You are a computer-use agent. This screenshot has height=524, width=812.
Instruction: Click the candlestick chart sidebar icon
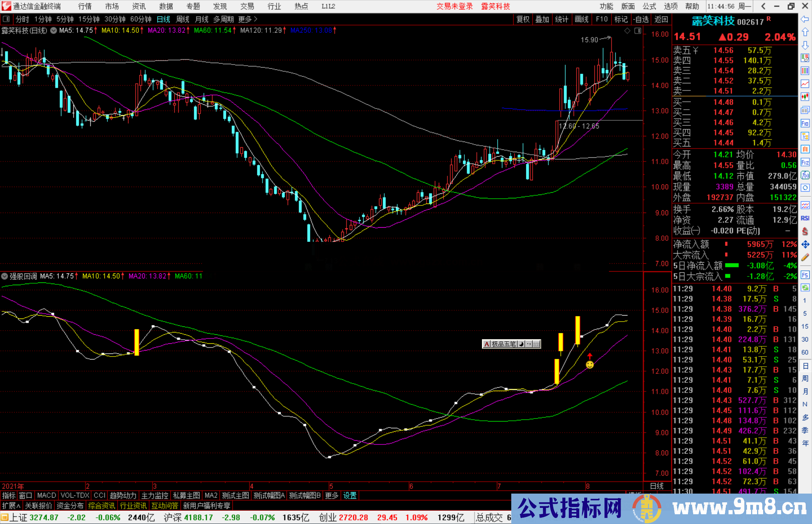(805, 97)
